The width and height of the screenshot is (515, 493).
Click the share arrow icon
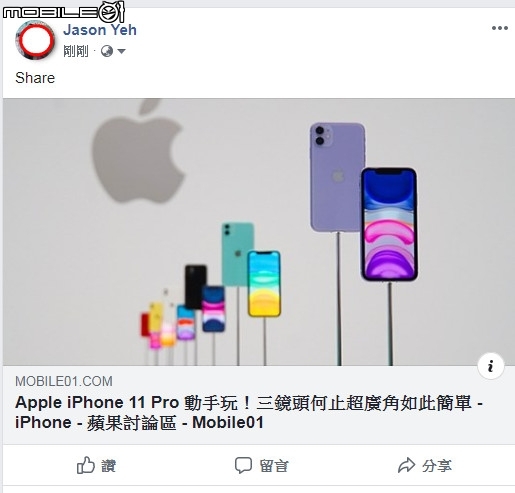click(406, 465)
